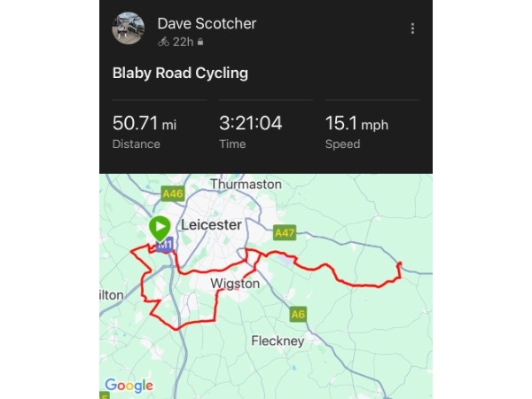Click the A47 road shield
532x399 pixels.
(284, 232)
